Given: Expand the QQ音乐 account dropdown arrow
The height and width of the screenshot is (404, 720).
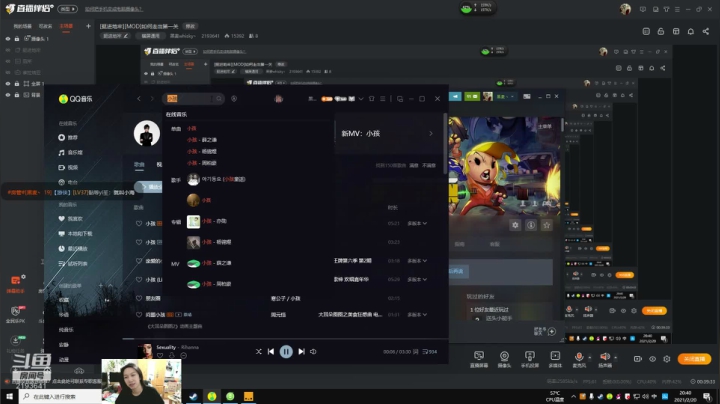Looking at the screenshot, I should pos(361,99).
